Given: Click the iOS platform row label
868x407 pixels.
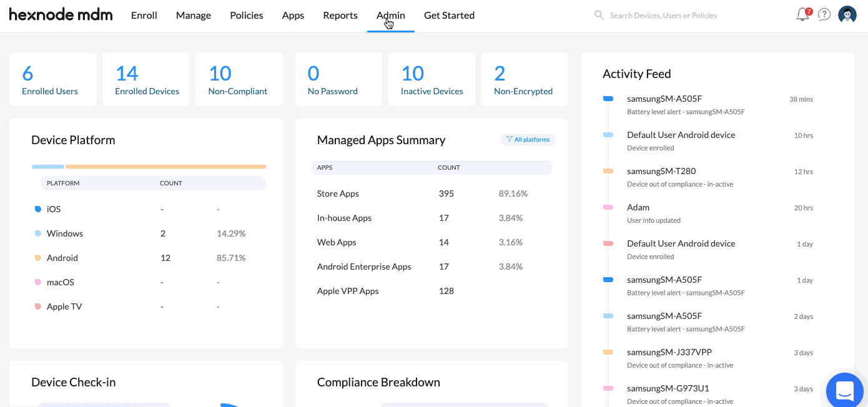Looking at the screenshot, I should click(54, 209).
